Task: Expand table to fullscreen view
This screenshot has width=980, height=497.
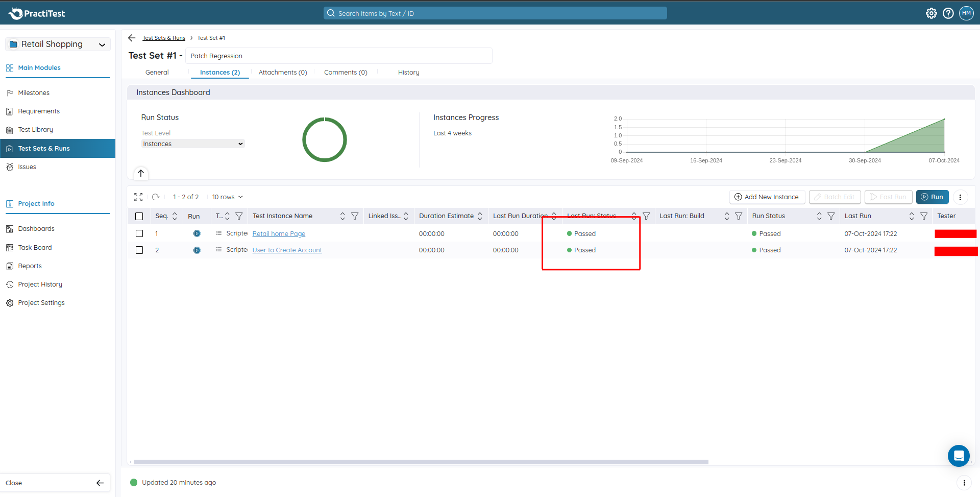Action: coord(138,197)
